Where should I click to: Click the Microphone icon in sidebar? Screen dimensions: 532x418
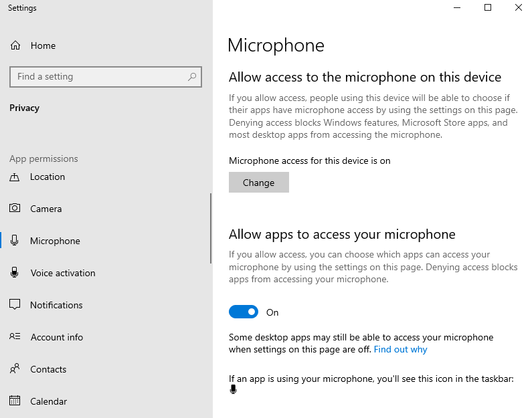[x=15, y=241]
